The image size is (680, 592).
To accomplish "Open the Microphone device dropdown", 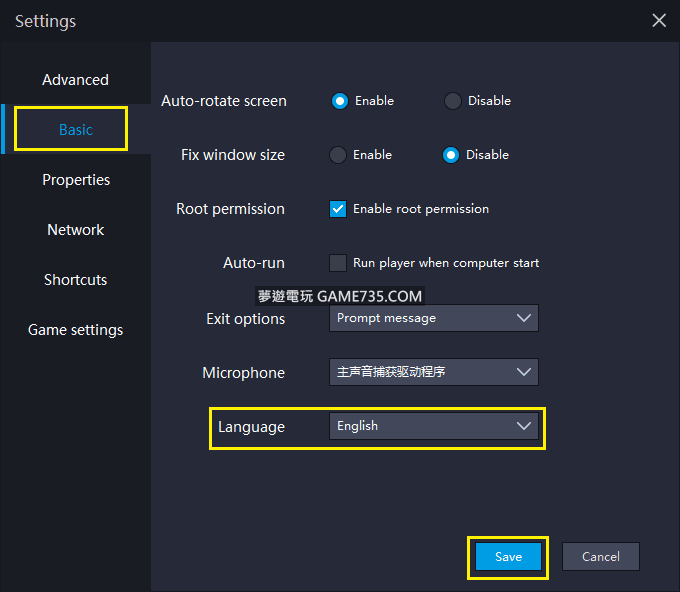I will click(x=433, y=372).
